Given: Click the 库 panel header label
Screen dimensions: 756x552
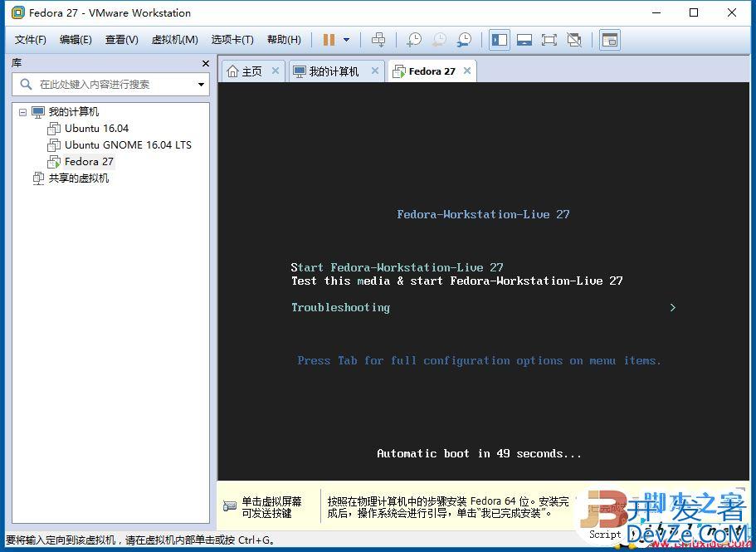Looking at the screenshot, I should [17, 63].
